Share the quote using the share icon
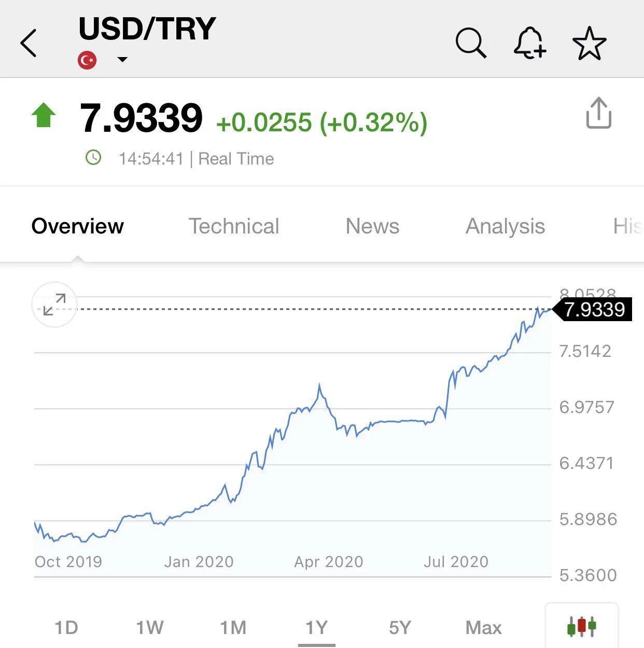Image resolution: width=644 pixels, height=648 pixels. click(x=599, y=113)
